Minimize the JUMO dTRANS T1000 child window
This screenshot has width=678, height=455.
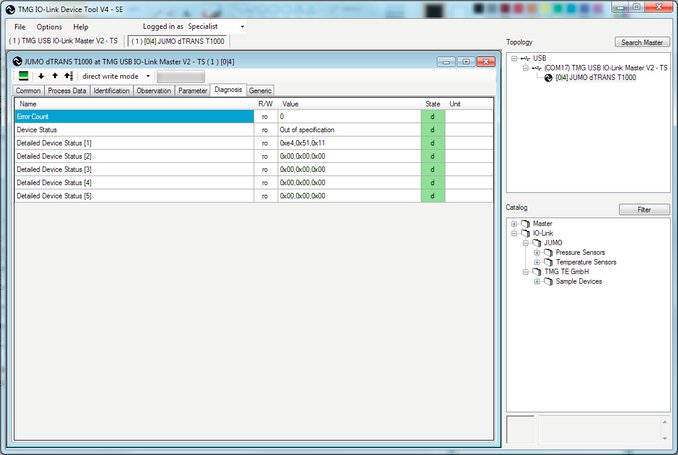446,62
